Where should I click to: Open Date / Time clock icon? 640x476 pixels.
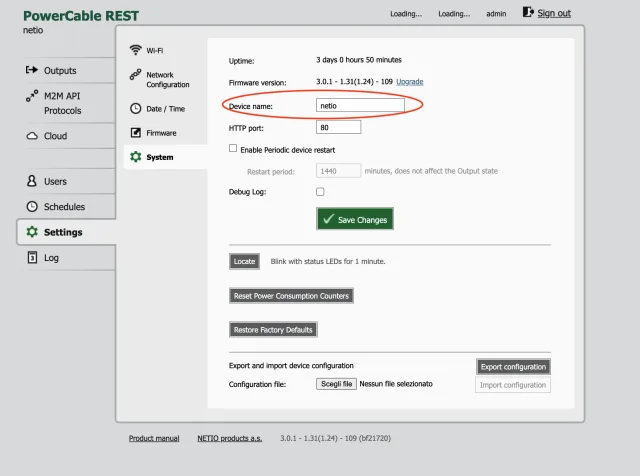[136, 108]
